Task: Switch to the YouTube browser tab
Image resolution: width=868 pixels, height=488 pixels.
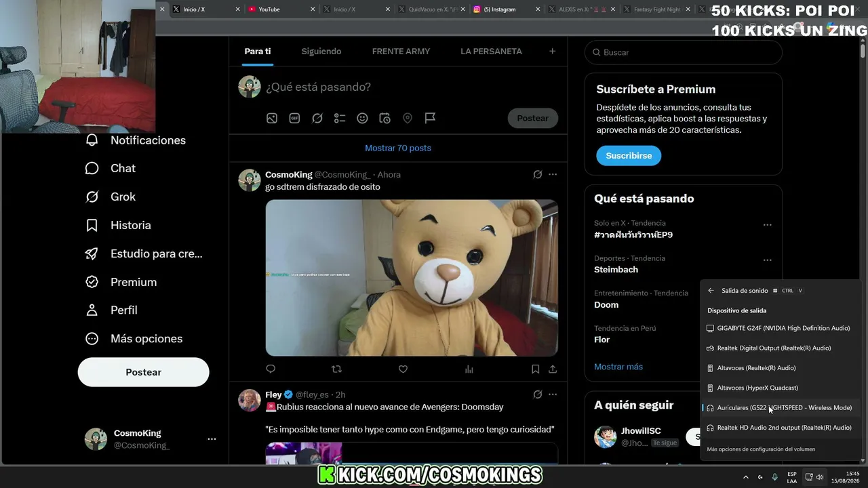Action: 280,9
